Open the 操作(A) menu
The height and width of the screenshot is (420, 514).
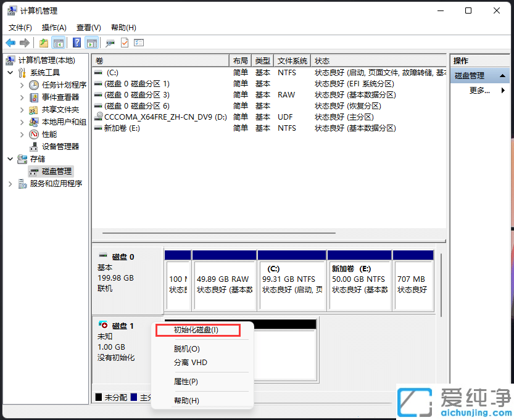click(53, 27)
